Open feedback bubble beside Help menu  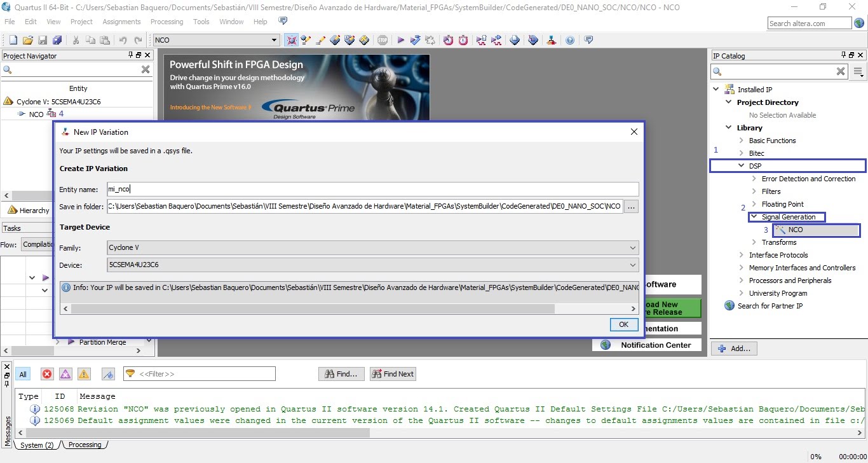283,22
